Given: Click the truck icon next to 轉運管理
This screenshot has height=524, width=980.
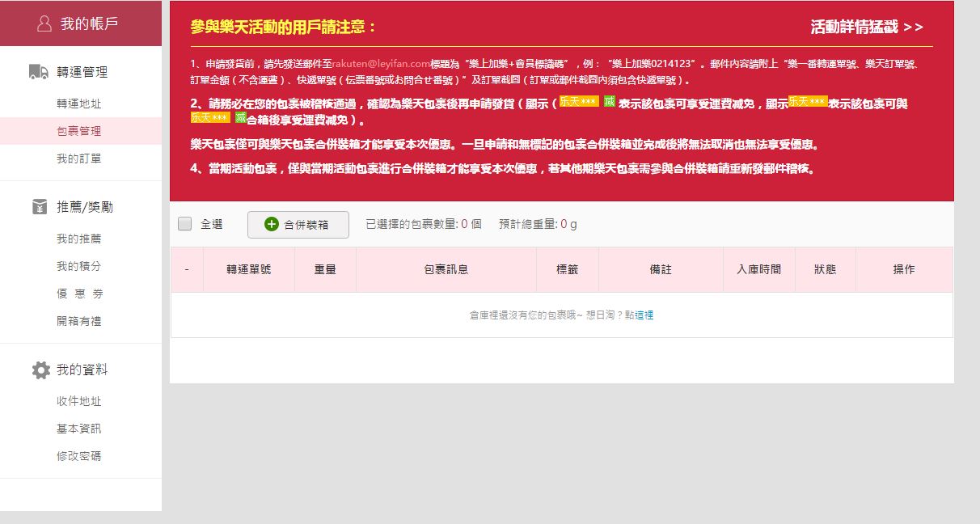Looking at the screenshot, I should [39, 72].
